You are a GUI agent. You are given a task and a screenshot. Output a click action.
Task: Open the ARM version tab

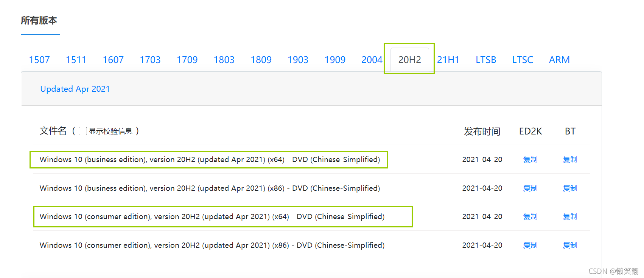click(x=559, y=60)
